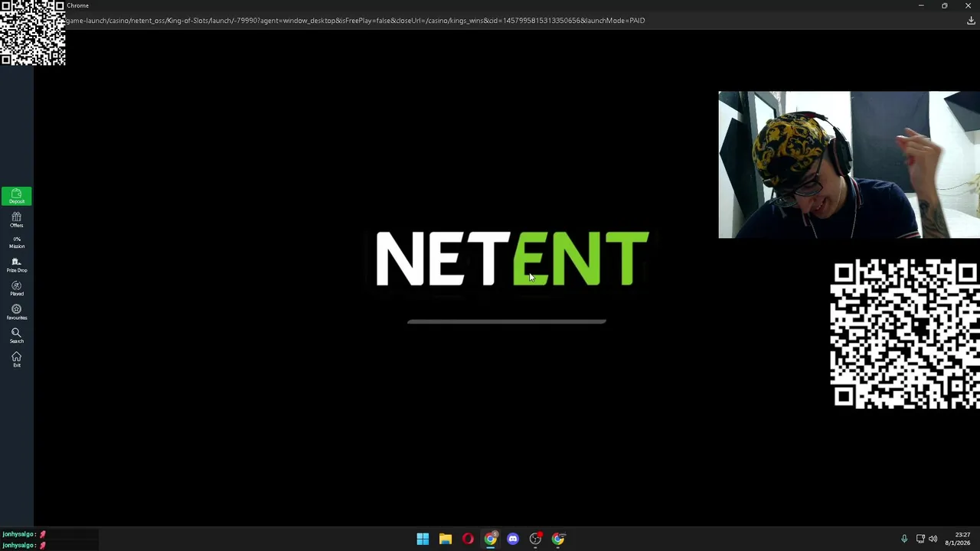This screenshot has width=980, height=551.
Task: Open the Favourites star icon
Action: pos(16,312)
